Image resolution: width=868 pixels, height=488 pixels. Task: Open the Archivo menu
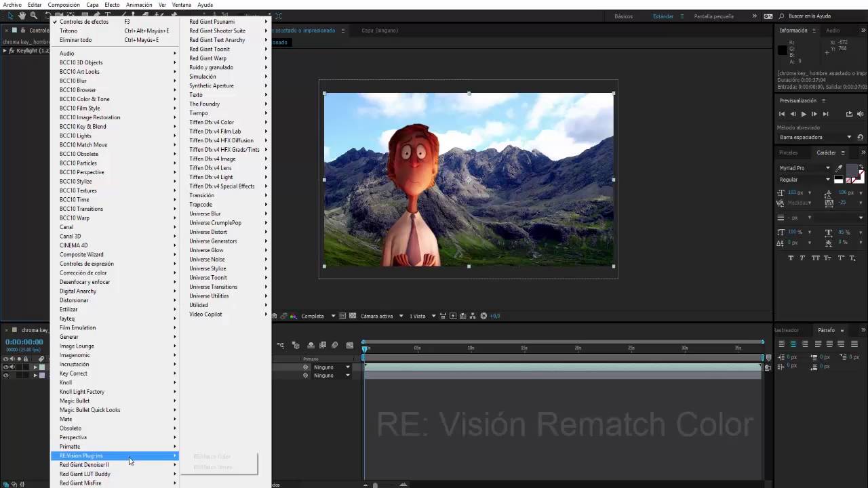click(12, 5)
